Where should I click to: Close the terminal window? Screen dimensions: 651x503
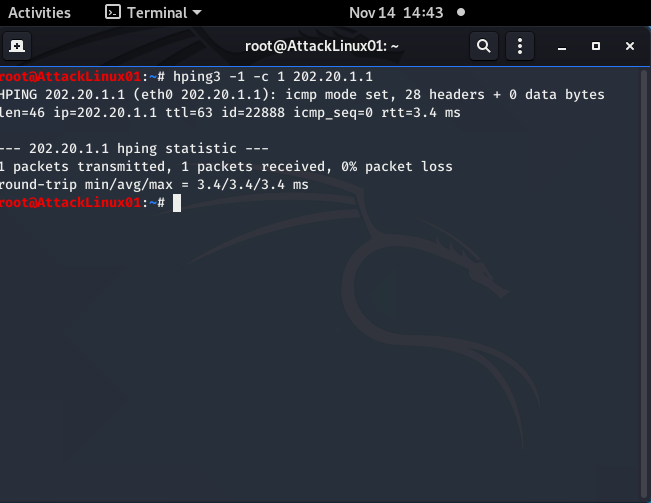(629, 46)
